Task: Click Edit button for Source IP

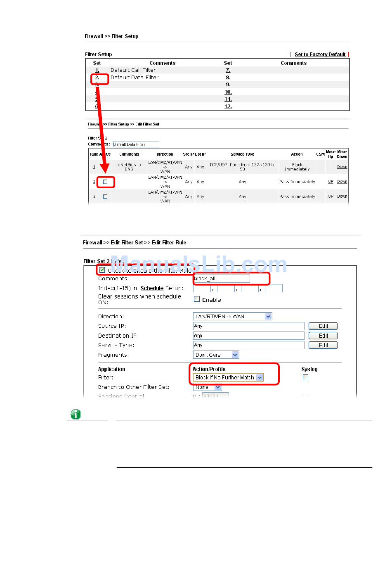Action: [323, 326]
